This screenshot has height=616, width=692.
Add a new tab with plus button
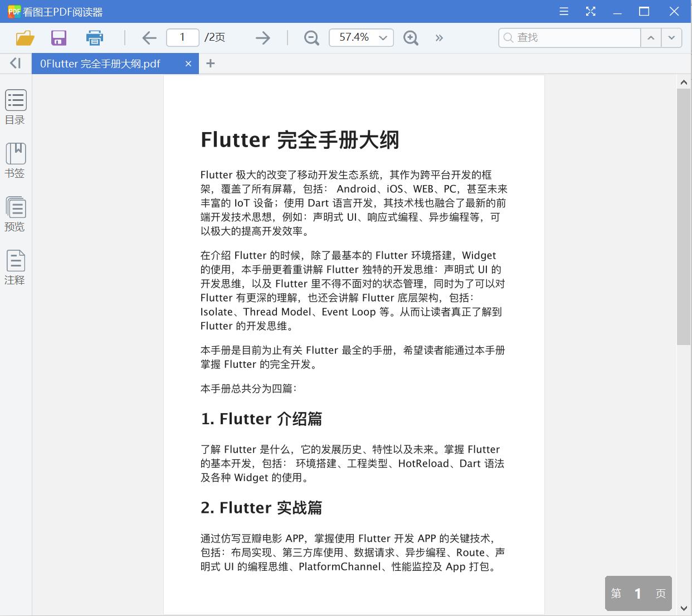pyautogui.click(x=210, y=64)
